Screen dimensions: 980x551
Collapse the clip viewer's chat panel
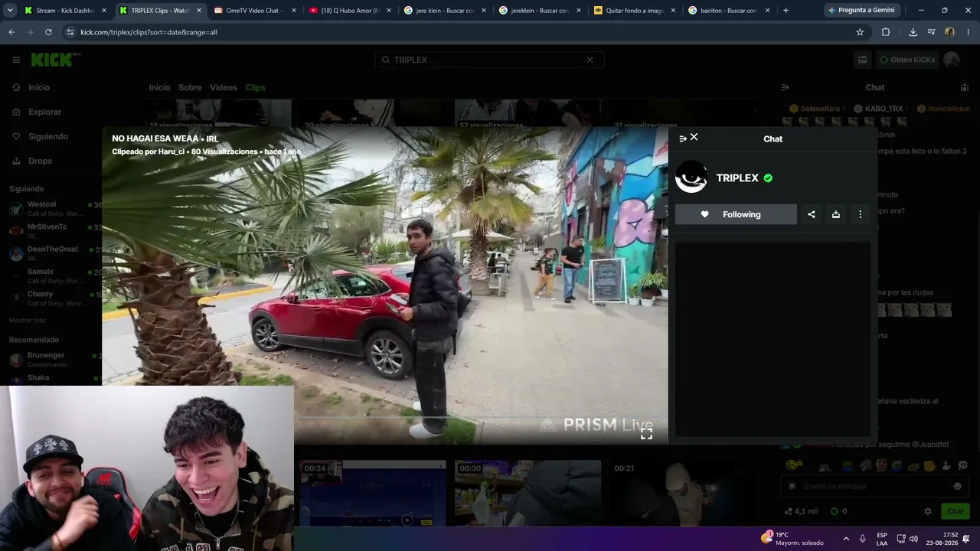pyautogui.click(x=683, y=139)
